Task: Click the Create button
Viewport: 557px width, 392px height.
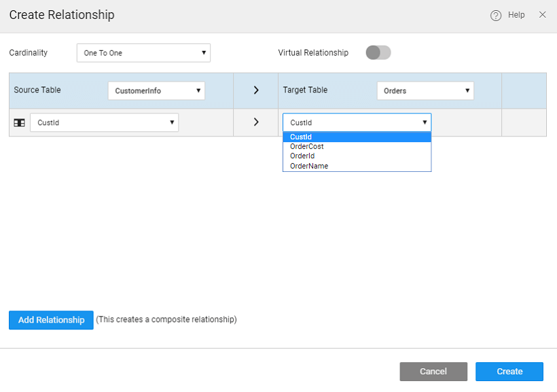Action: [x=509, y=372]
